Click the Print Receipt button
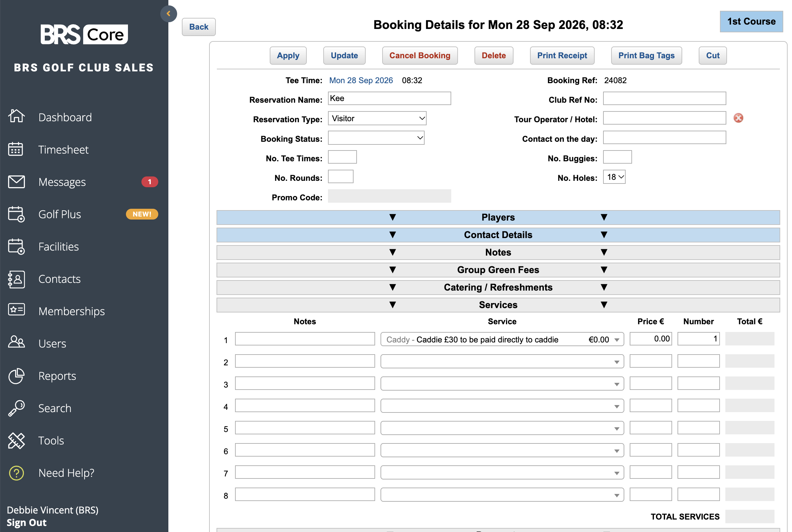 [562, 55]
